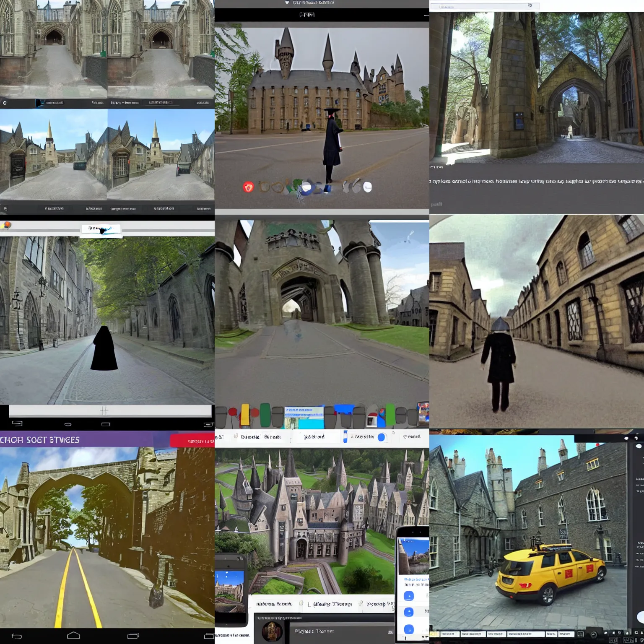Viewport: 644px width, 644px height.
Task: Toggle the blue switch in the aerial castle tab bar
Action: tap(381, 437)
